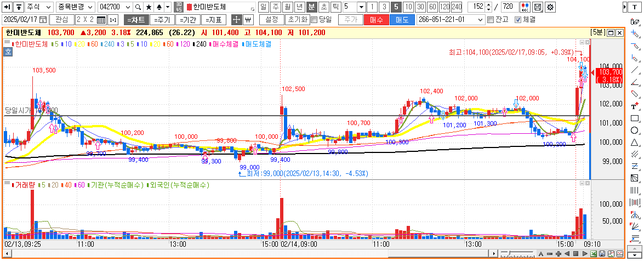This screenshot has width=644, height=261.
Task: Open the calendar date picker icon
Action: point(43,19)
